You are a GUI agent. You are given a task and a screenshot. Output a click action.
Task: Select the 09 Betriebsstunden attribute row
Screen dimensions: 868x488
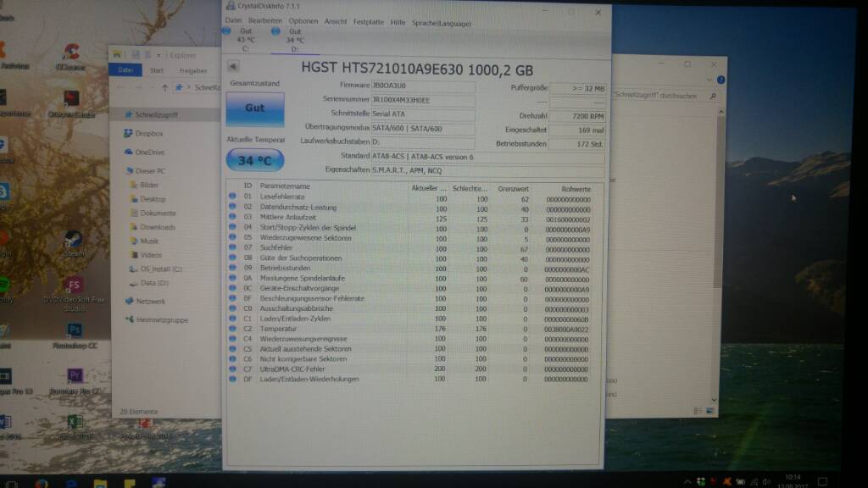tap(410, 269)
